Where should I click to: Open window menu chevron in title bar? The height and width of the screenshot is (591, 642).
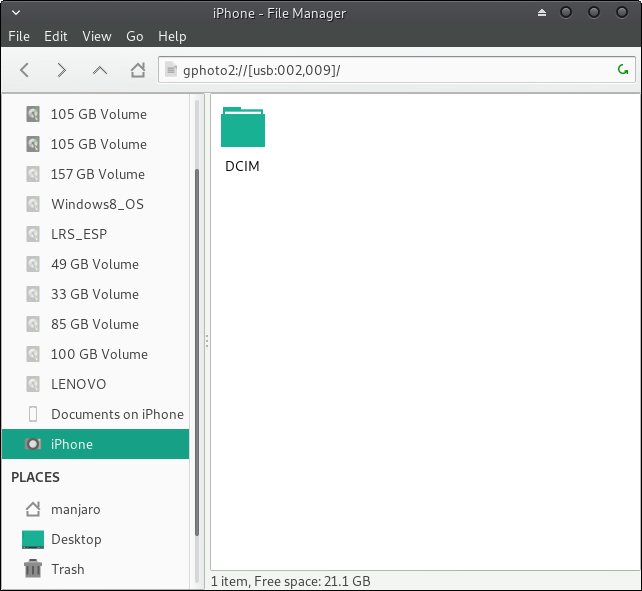click(16, 13)
